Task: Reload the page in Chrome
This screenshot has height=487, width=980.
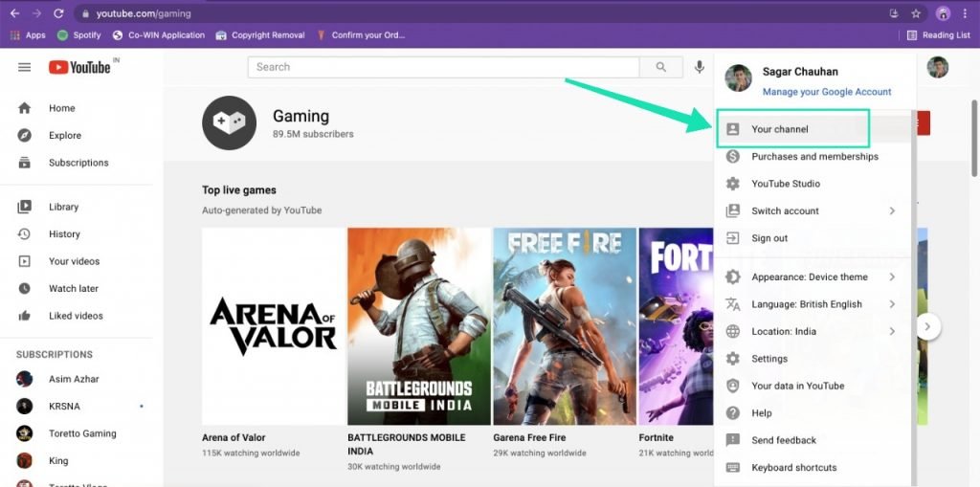Action: tap(58, 13)
